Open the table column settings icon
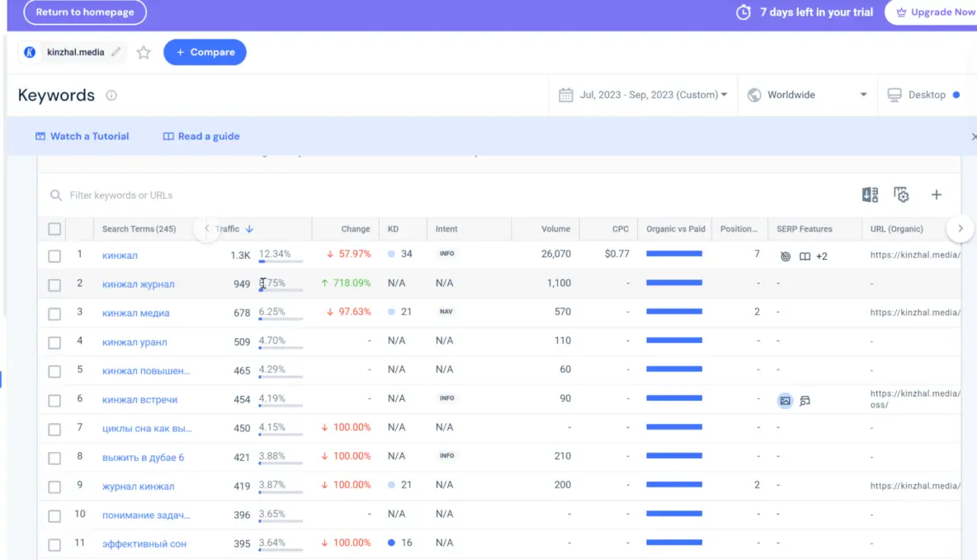Viewport: 977px width, 560px height. click(x=902, y=195)
